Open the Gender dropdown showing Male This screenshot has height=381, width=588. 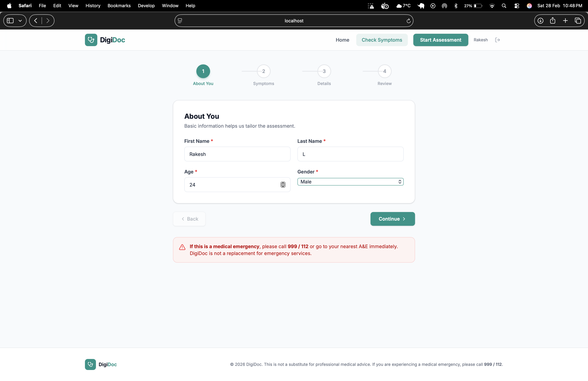350,182
